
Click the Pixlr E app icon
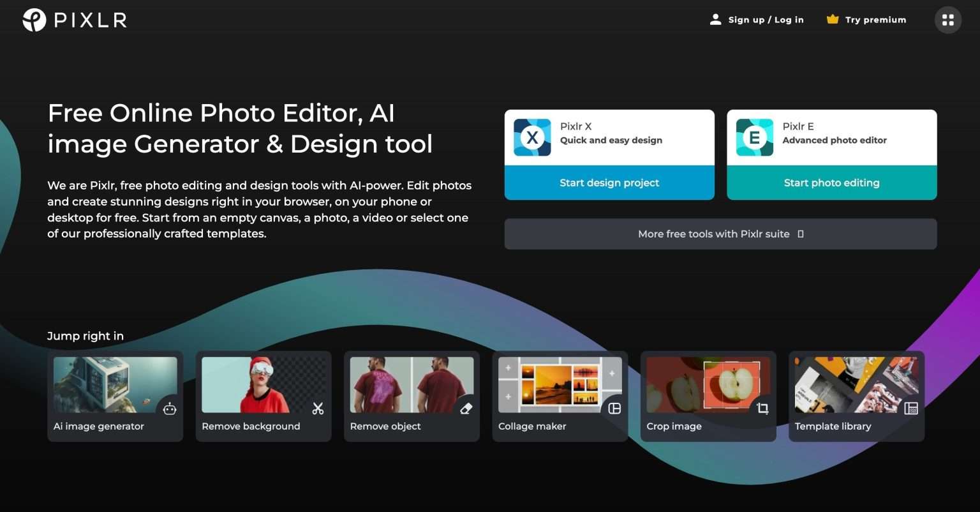click(x=755, y=137)
